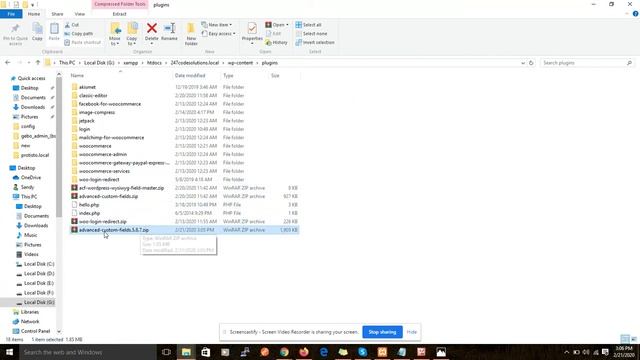640x360 pixels.
Task: Click the Stop sharing button
Action: [382, 332]
